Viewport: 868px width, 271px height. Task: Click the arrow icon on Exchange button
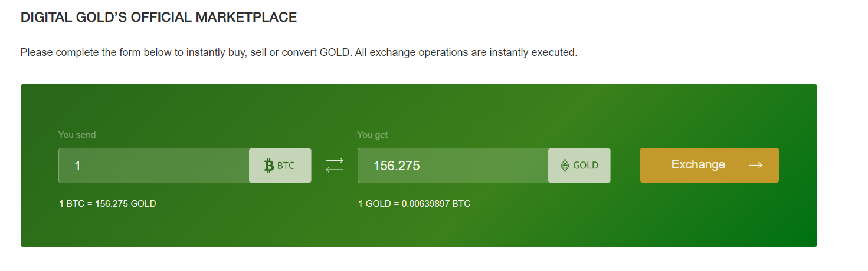coord(755,166)
